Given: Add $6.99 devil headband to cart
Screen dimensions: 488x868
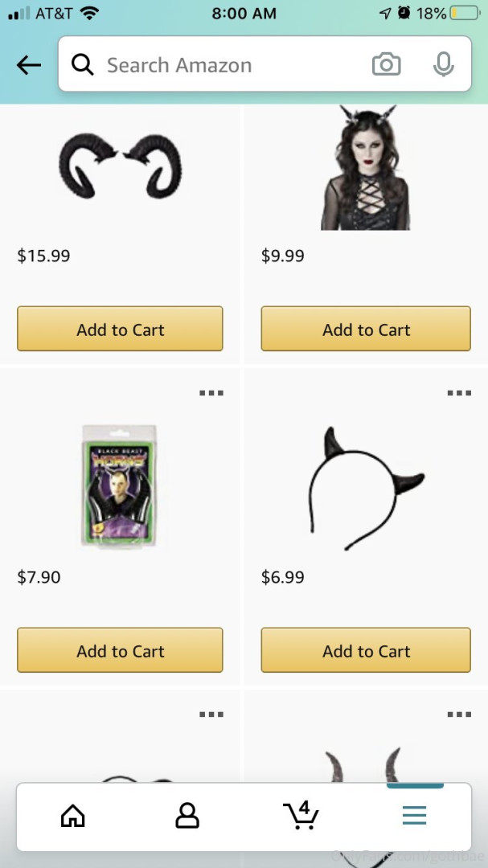Looking at the screenshot, I should tap(366, 650).
